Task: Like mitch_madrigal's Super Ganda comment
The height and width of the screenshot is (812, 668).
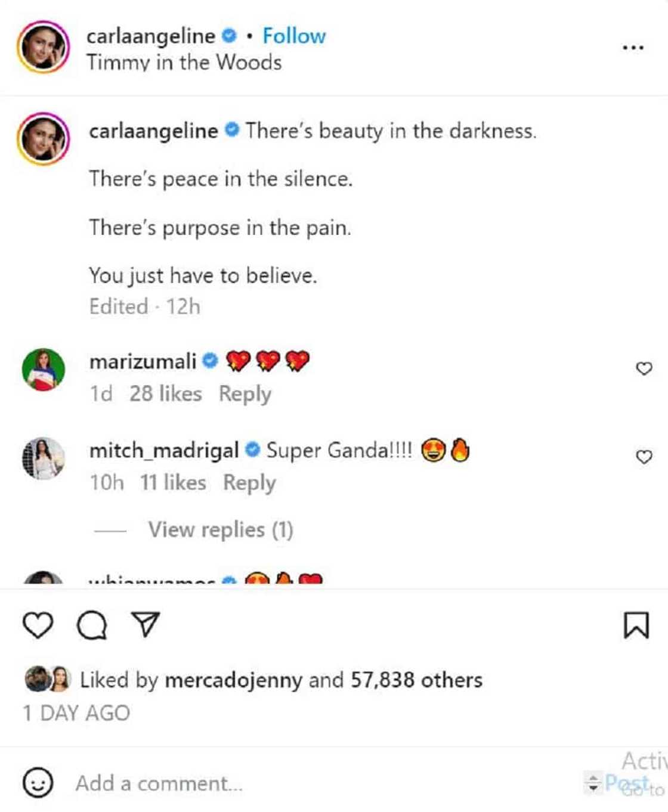Action: [x=644, y=457]
